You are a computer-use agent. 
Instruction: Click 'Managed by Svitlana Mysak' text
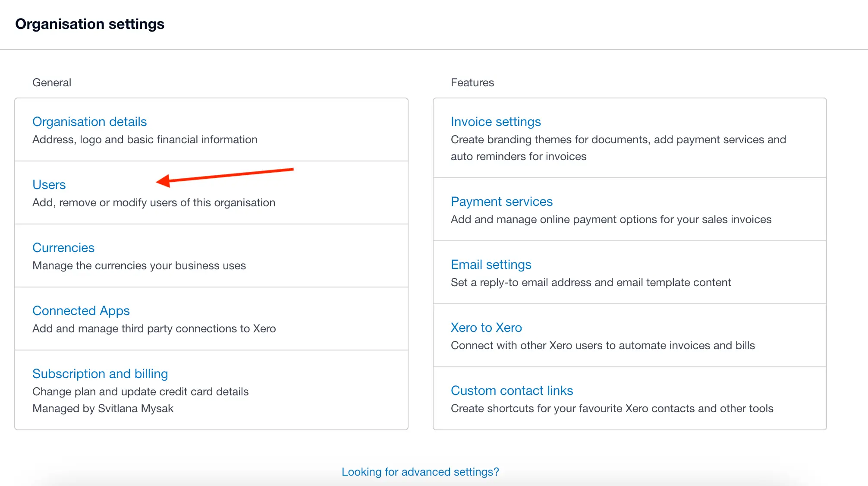click(x=103, y=408)
